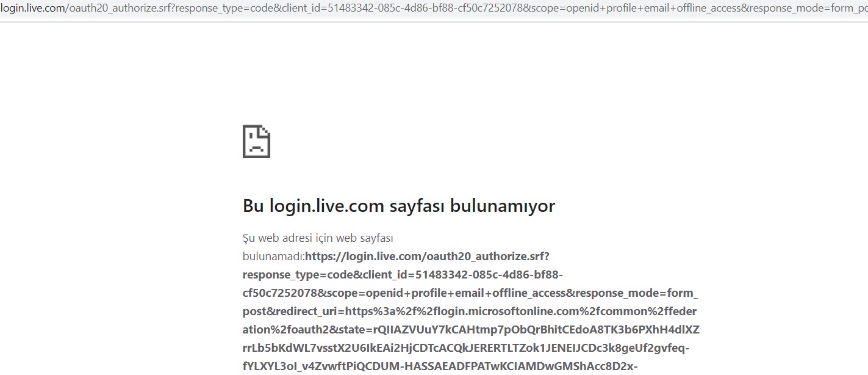The height and width of the screenshot is (375, 868).
Task: Click the line starting with rrLb5bKdWL7vsstX2U6
Action: tap(466, 348)
